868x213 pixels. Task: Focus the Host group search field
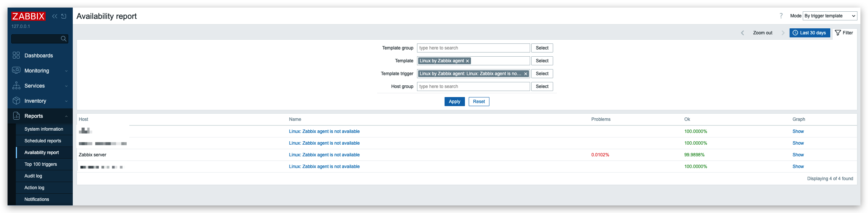pos(473,86)
